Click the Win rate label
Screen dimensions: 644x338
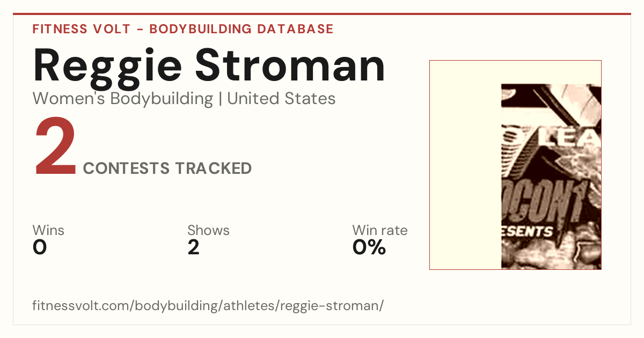point(380,230)
